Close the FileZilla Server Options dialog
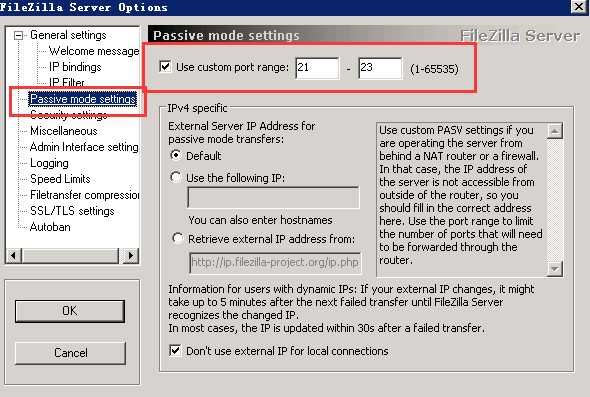 579,7
